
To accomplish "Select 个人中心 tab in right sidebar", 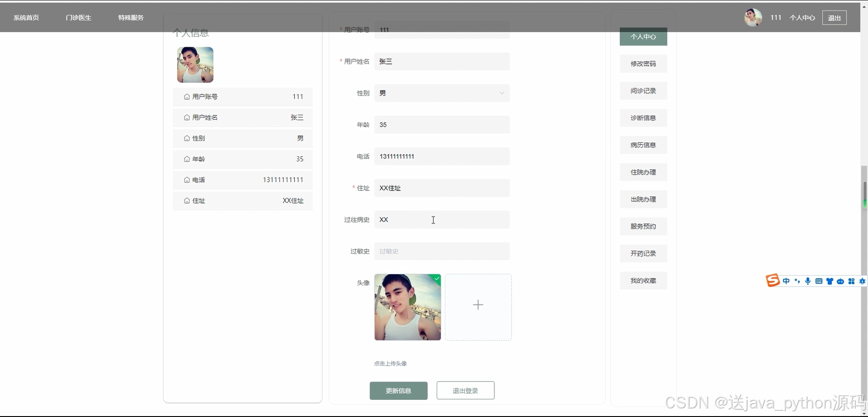I will coord(644,37).
